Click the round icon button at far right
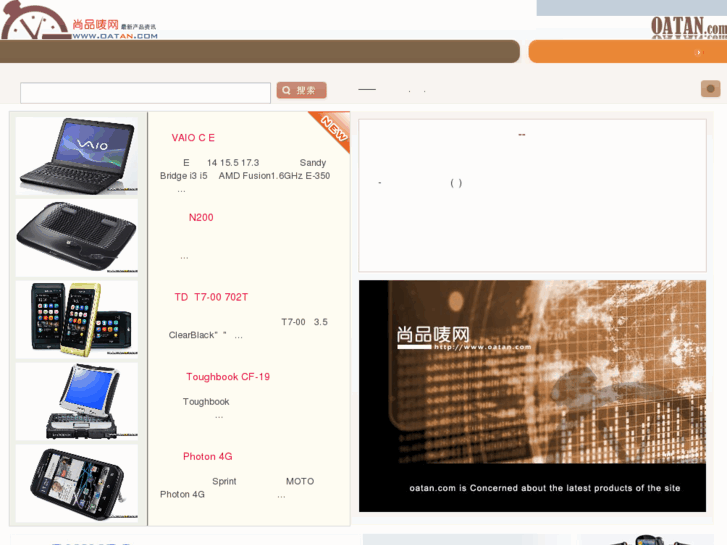Viewport: 727px width, 545px height. click(710, 89)
